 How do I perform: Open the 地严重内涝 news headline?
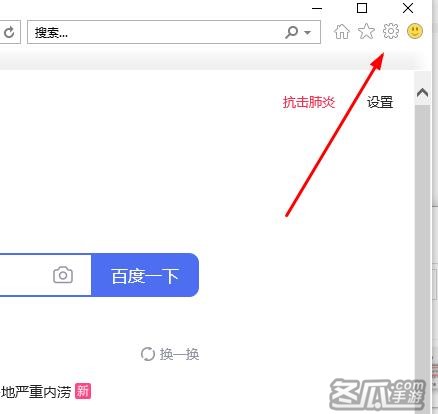pos(36,392)
